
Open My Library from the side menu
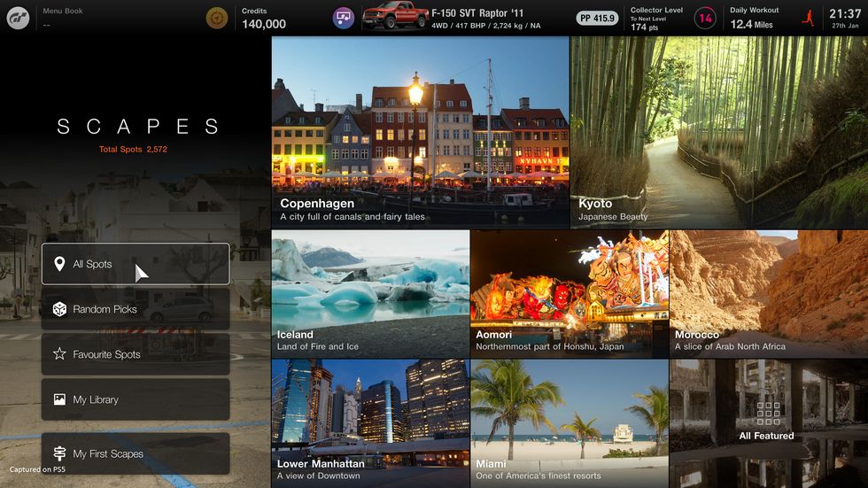[136, 399]
